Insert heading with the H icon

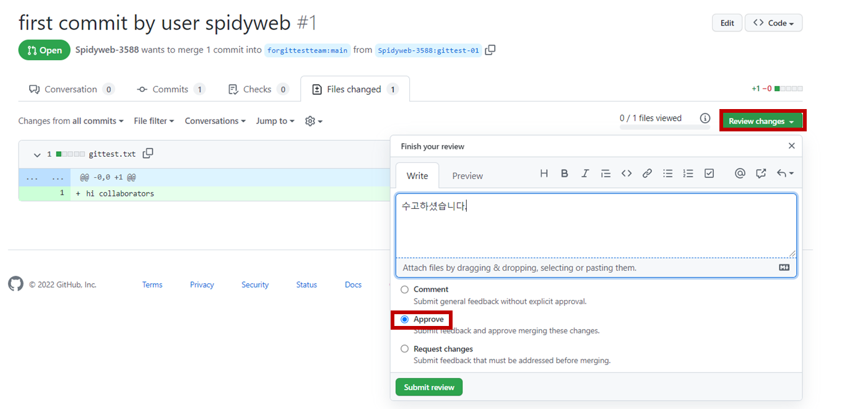coord(544,174)
